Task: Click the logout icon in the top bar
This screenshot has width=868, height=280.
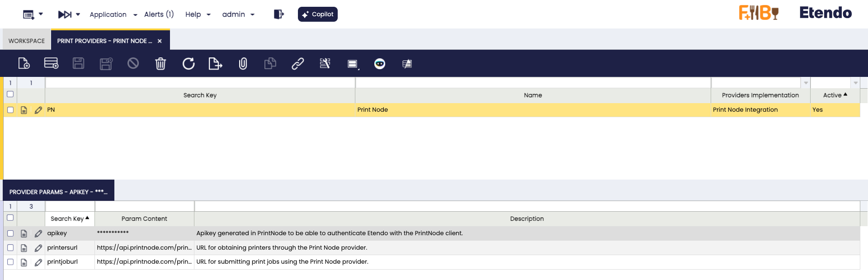Action: click(279, 14)
